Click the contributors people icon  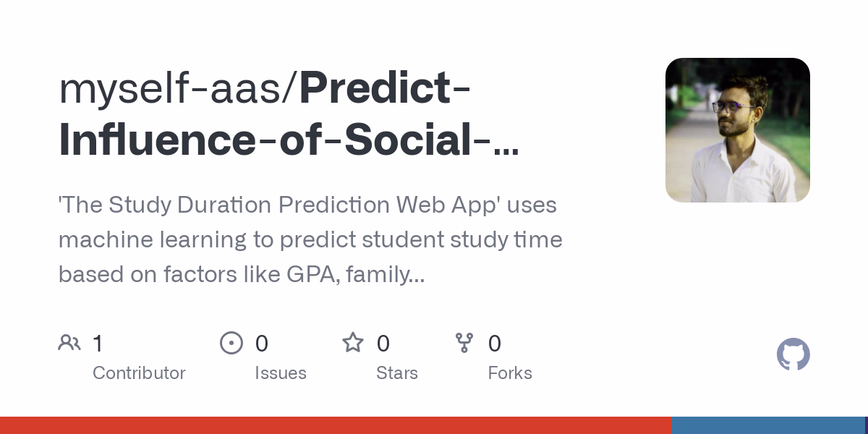click(69, 343)
